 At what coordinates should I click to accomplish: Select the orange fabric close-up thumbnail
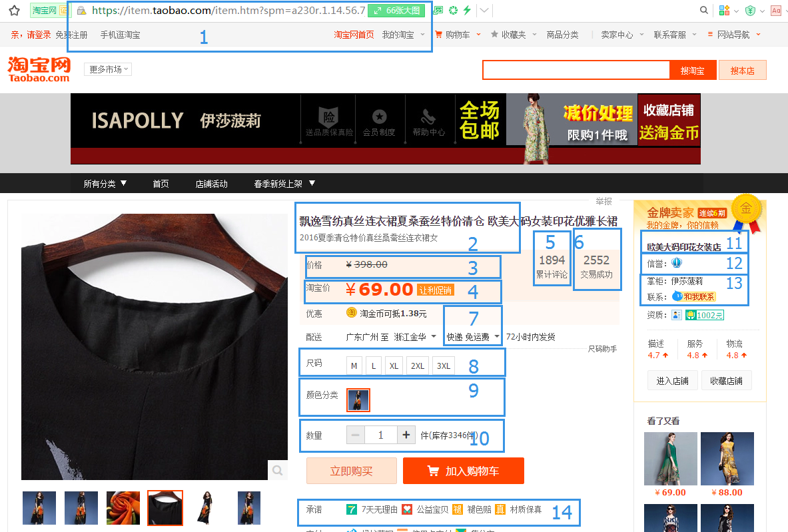coord(123,508)
